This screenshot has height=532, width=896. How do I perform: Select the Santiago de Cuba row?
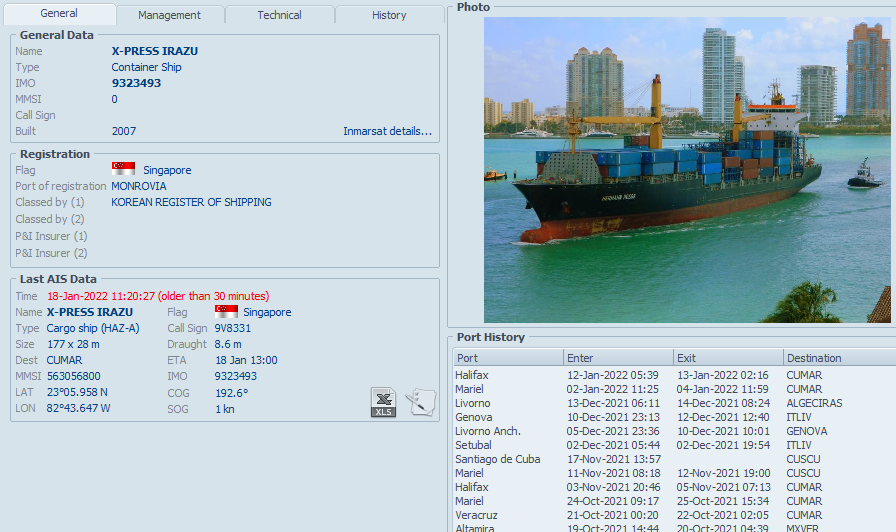click(674, 459)
